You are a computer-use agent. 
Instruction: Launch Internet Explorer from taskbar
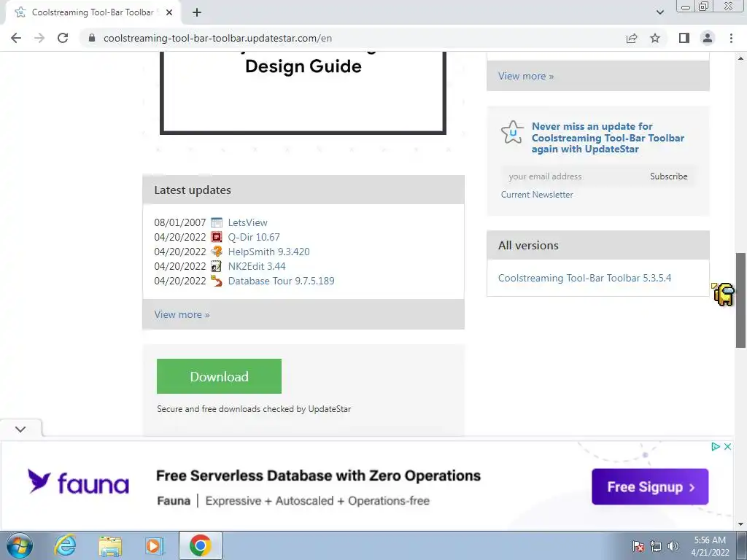click(x=65, y=545)
